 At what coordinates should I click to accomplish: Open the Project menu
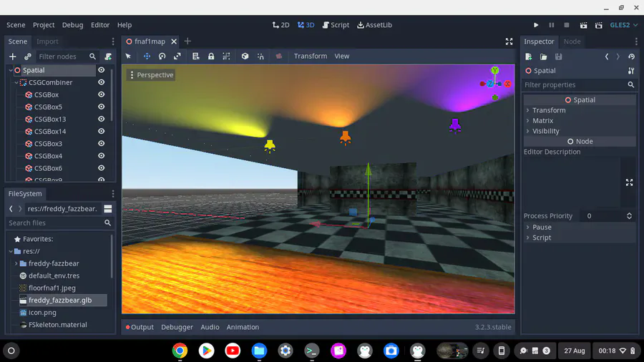tap(44, 25)
